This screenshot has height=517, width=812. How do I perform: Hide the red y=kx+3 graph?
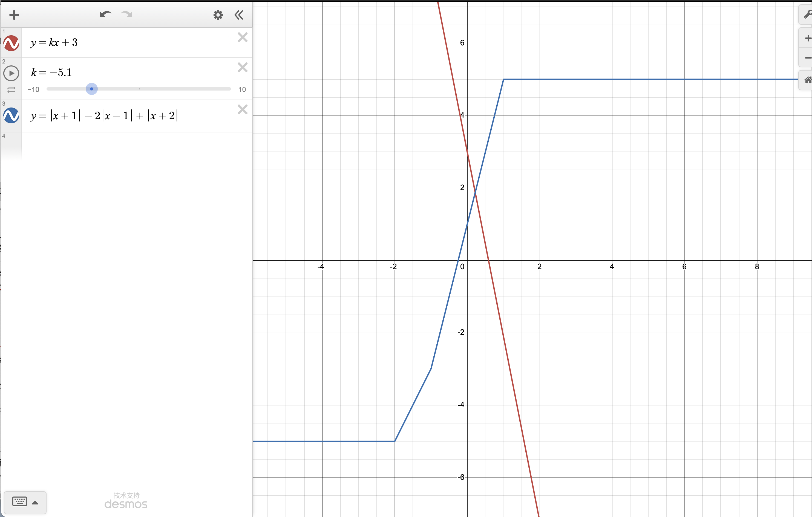11,43
